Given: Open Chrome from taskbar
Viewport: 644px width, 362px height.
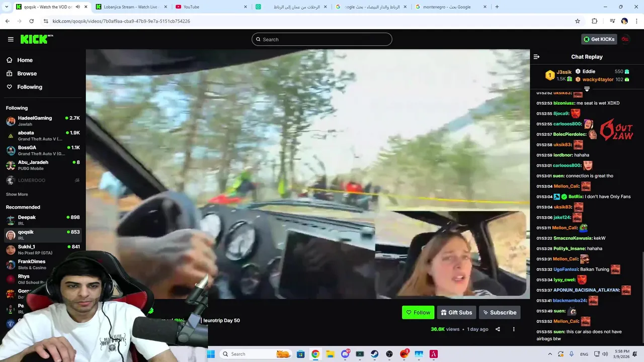Looking at the screenshot, I should (315, 354).
